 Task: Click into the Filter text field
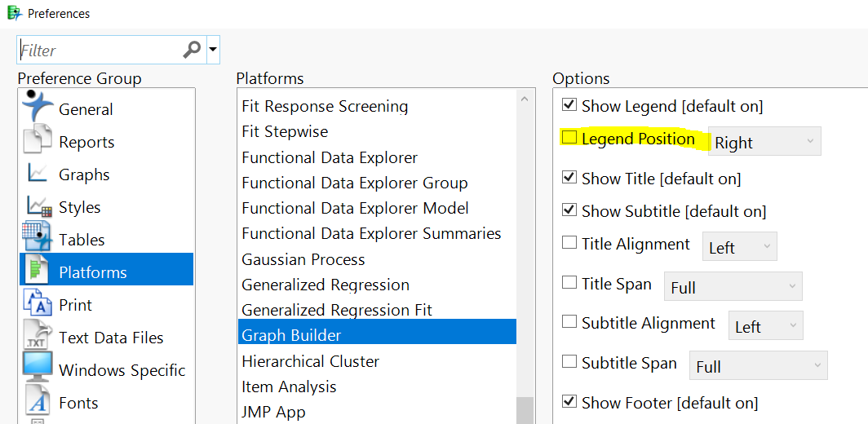tap(98, 51)
